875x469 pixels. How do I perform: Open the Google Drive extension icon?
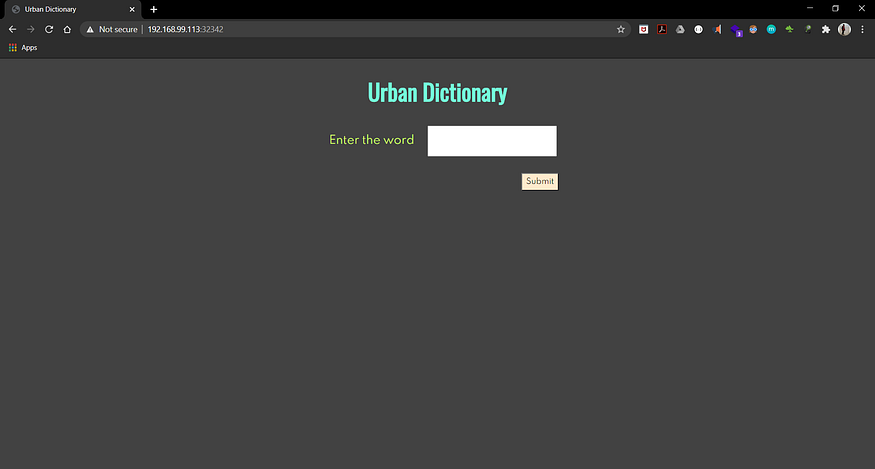680,30
